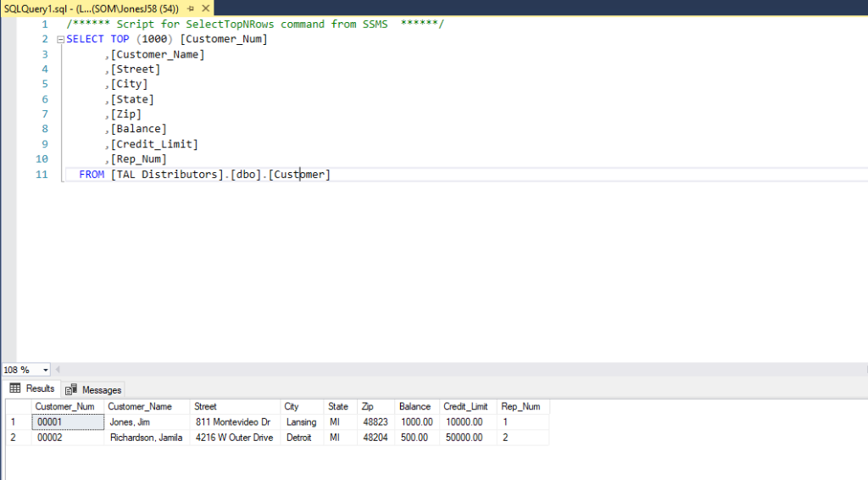
Task: Click the Customer_Name column header
Action: (147, 406)
